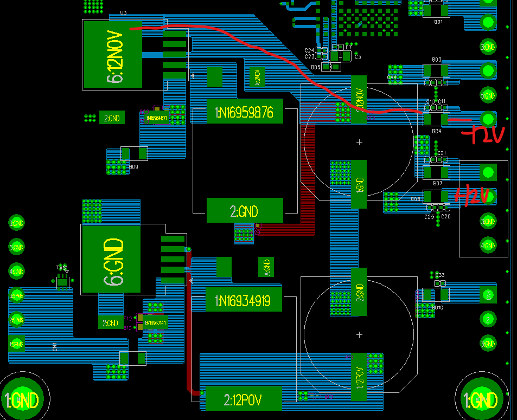This screenshot has width=517, height=420.
Task: Click the C3 capacitor label
Action: tap(358, 57)
